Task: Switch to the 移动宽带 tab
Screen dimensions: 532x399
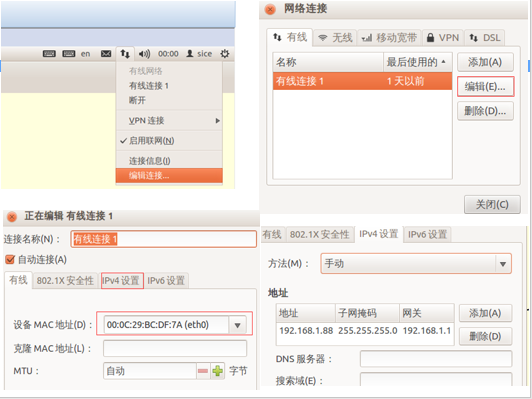Action: [390, 37]
